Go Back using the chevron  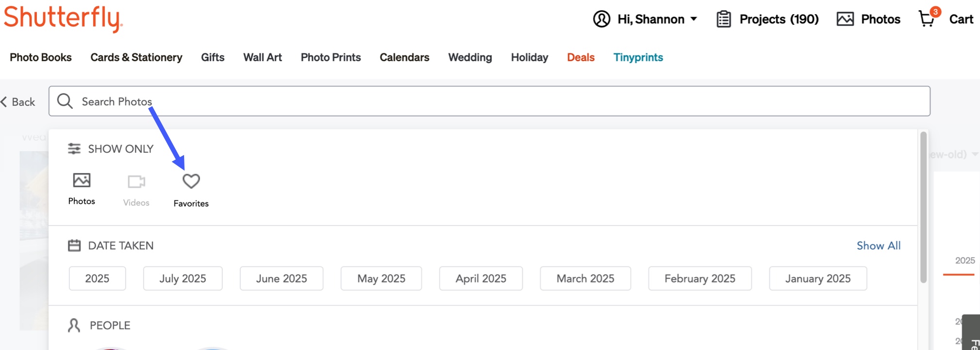coord(4,102)
